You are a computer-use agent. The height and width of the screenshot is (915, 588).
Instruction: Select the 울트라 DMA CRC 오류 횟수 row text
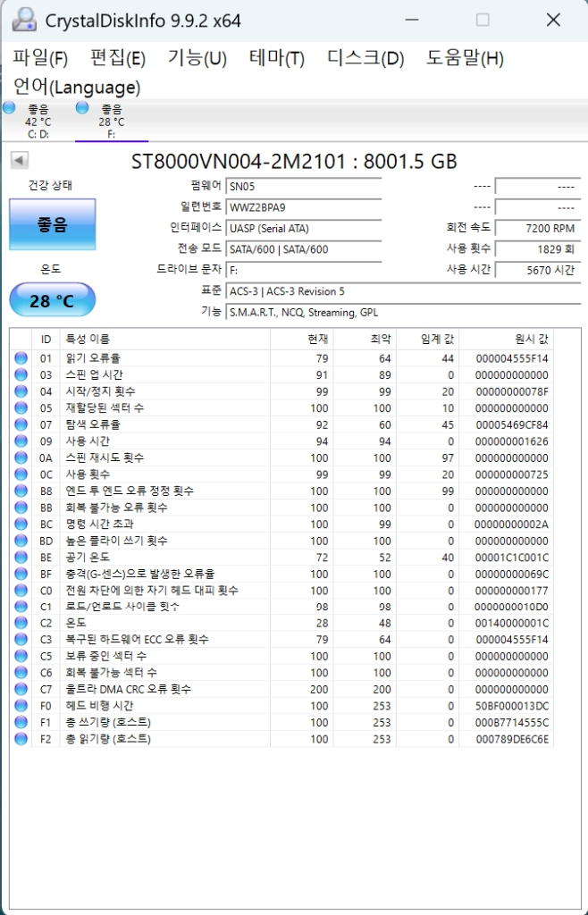pyautogui.click(x=129, y=690)
